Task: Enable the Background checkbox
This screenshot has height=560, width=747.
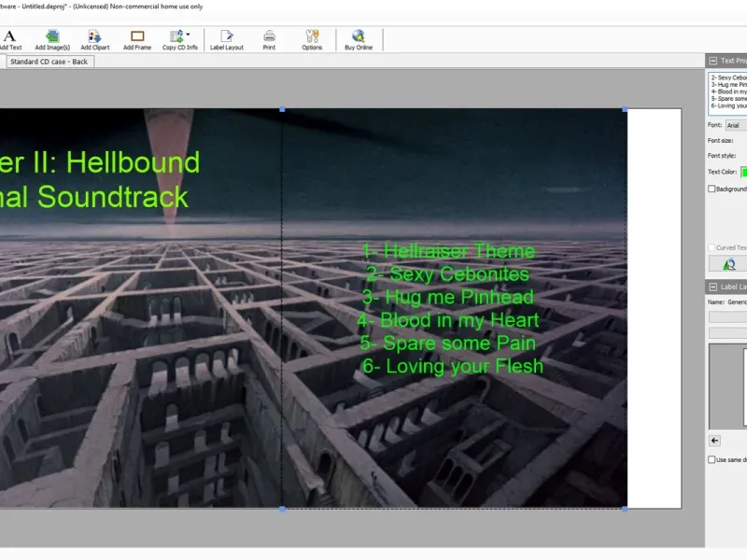Action: tap(712, 189)
